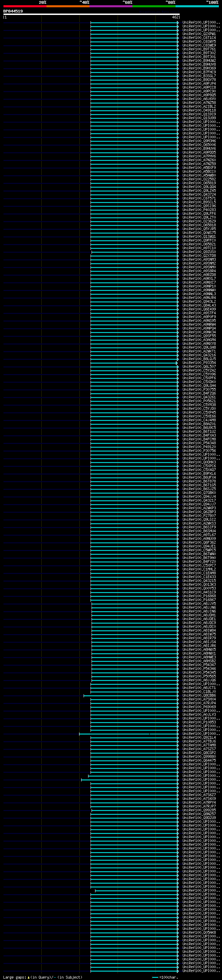Select hit label UniRef100_Q9LQQ4
Image resolution: width=222 pixels, height=980 pixels.
click(x=199, y=187)
